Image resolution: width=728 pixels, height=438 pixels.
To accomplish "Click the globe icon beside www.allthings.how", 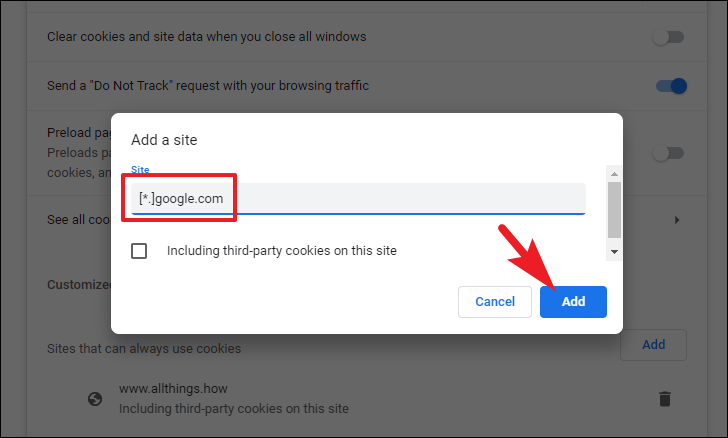I will click(95, 399).
